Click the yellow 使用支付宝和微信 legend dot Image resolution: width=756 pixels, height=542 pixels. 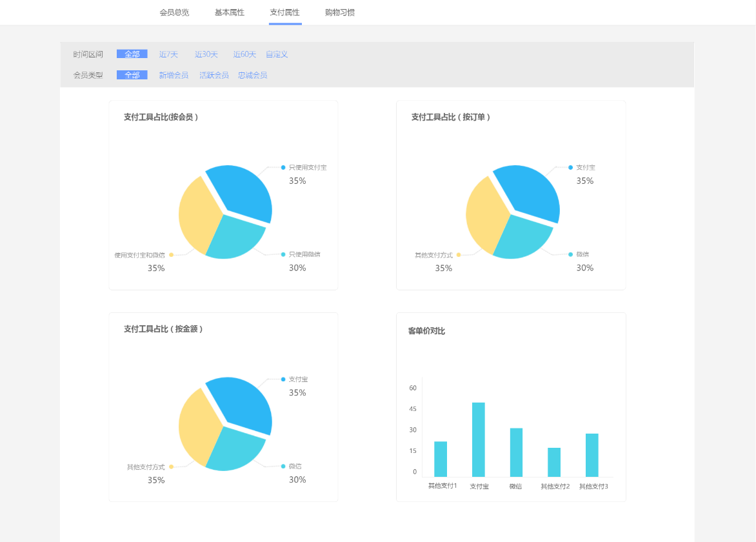coord(171,255)
